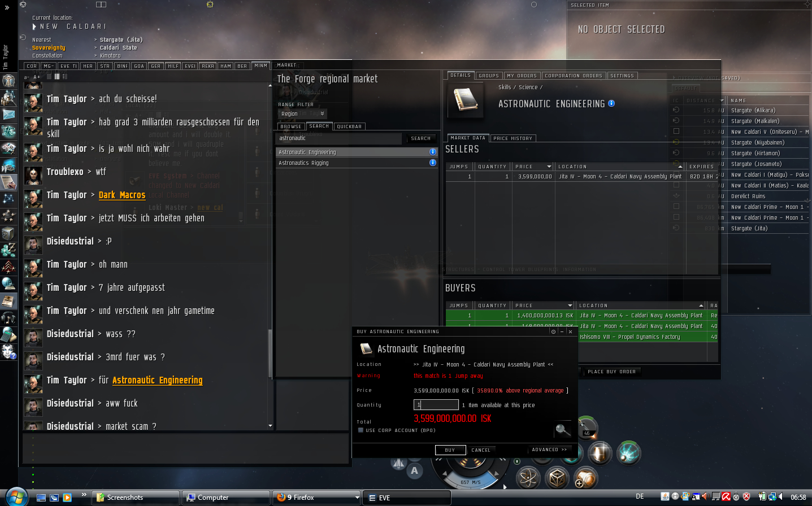
Task: Open the highlighted book Neocom icon
Action: (x=8, y=300)
